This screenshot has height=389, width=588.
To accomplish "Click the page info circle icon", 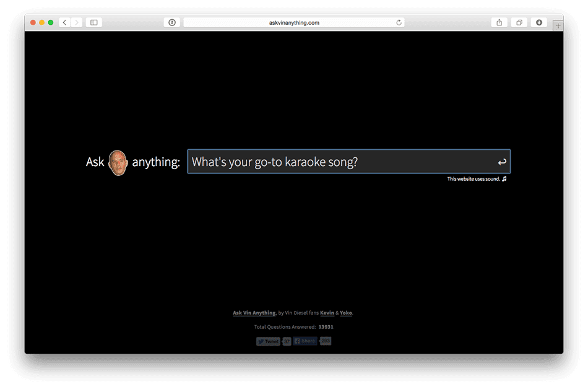I will click(171, 22).
